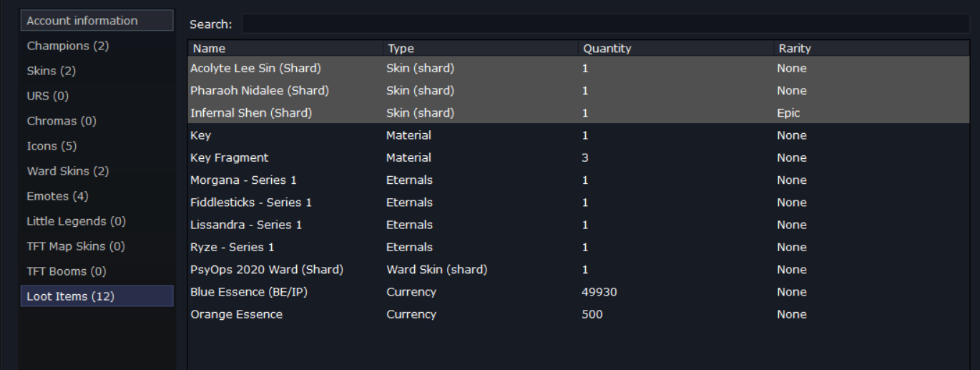View the Emotes (4) list

[97, 196]
